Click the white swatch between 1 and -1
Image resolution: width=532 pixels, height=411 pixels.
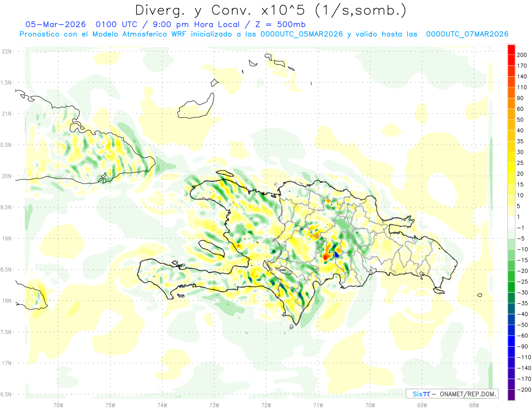511,222
